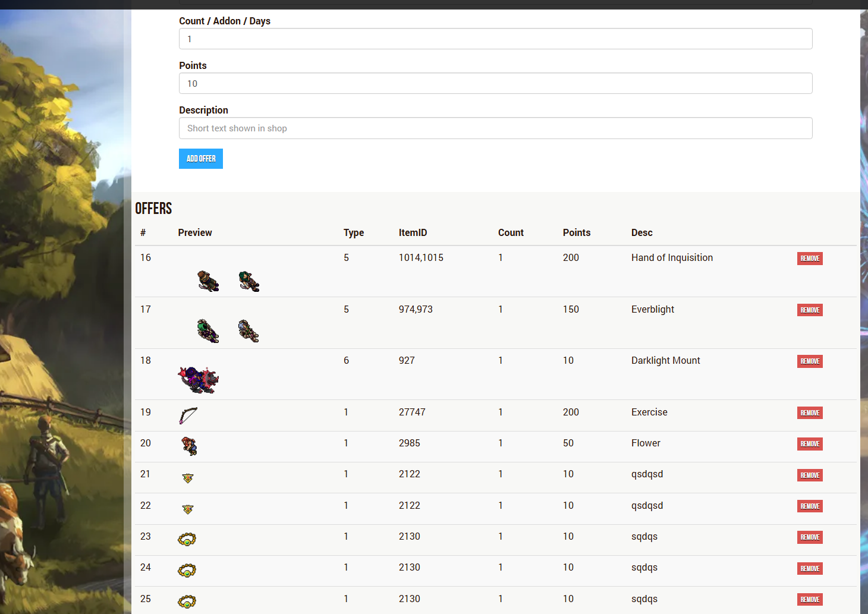Click the Type column header
Screen dimensions: 868x614
coord(354,233)
